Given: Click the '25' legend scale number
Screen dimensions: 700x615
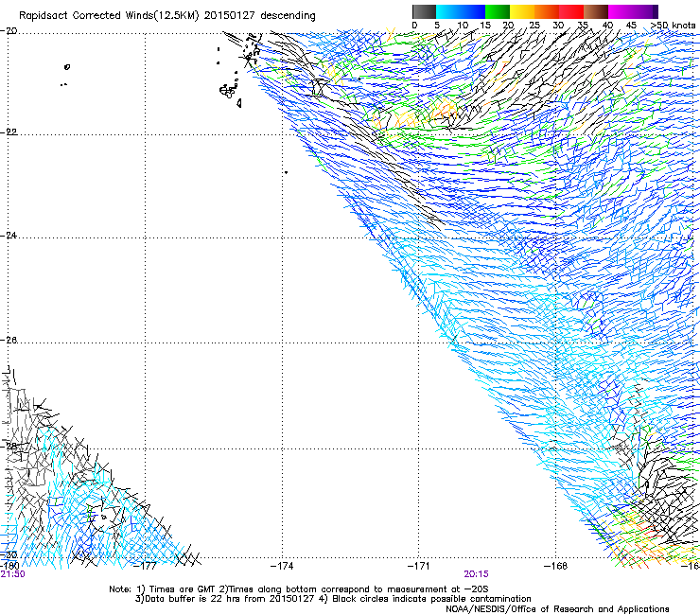Looking at the screenshot, I should point(534,26).
